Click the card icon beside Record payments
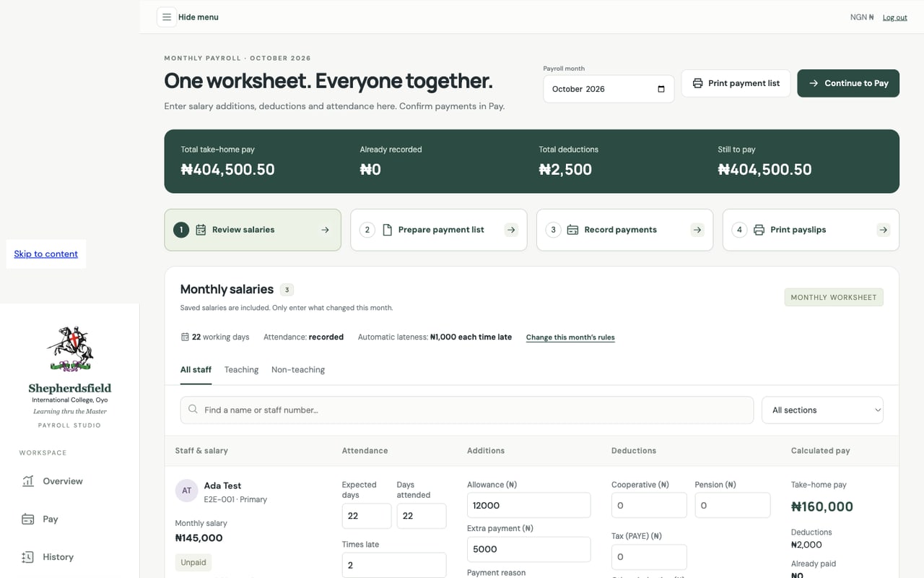This screenshot has width=924, height=578. tap(572, 230)
